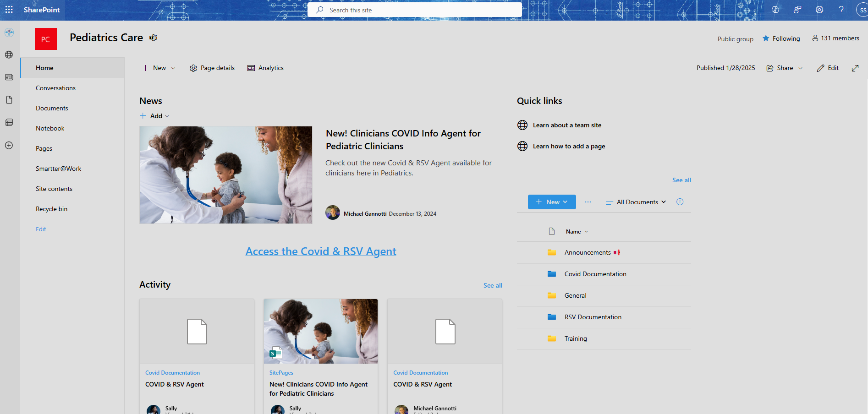The width and height of the screenshot is (868, 414).
Task: Open the document library ellipsis more options
Action: [588, 202]
